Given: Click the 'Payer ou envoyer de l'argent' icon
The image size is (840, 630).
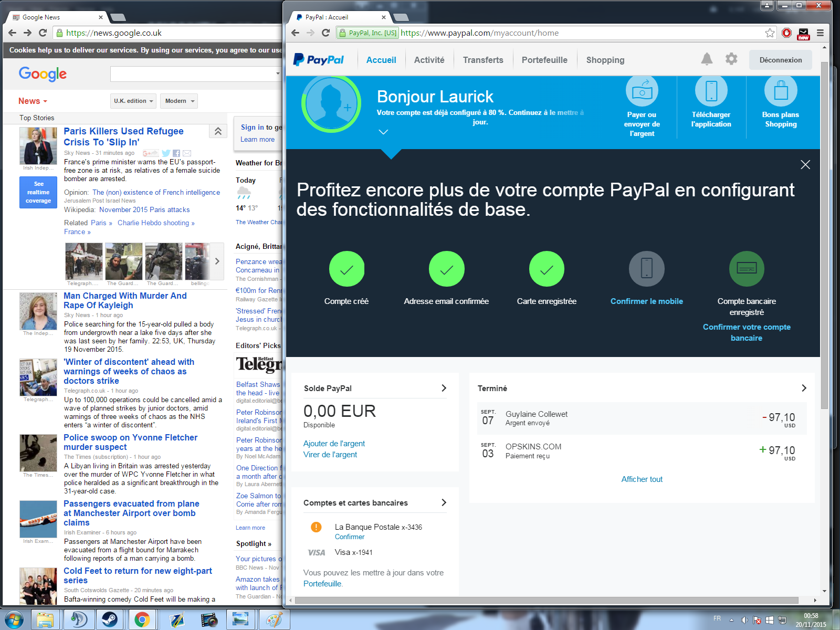Looking at the screenshot, I should click(x=642, y=91).
